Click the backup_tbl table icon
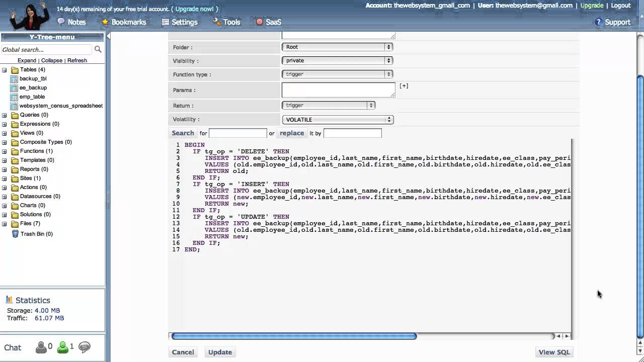The height and width of the screenshot is (362, 644). click(14, 79)
